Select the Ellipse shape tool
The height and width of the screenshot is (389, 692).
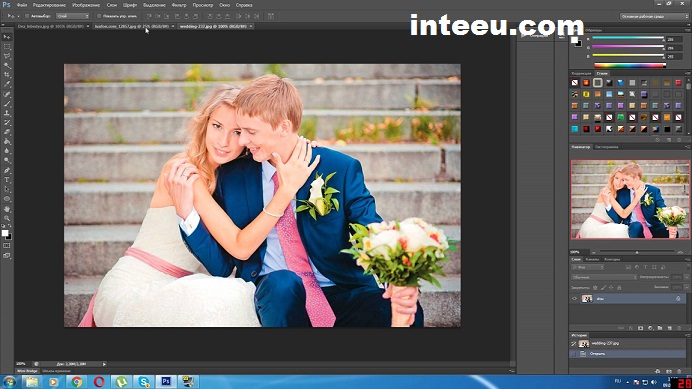pyautogui.click(x=7, y=199)
